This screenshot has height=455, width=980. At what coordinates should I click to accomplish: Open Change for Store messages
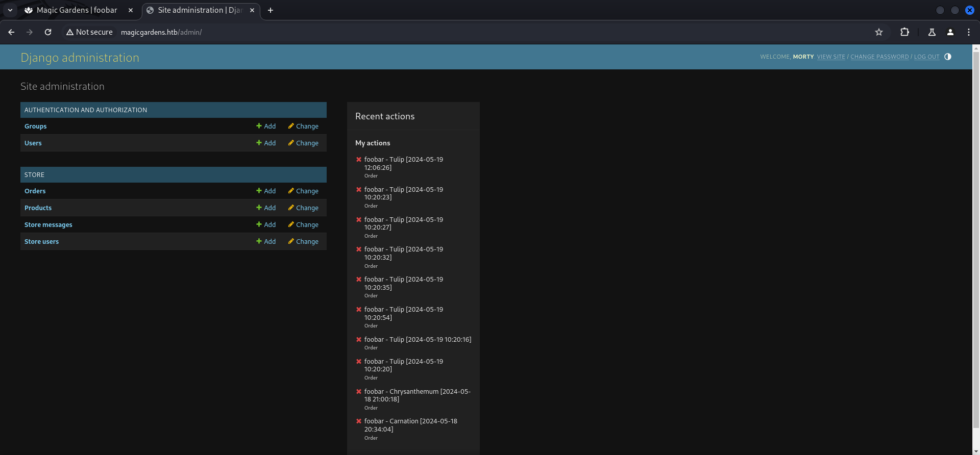(x=303, y=225)
